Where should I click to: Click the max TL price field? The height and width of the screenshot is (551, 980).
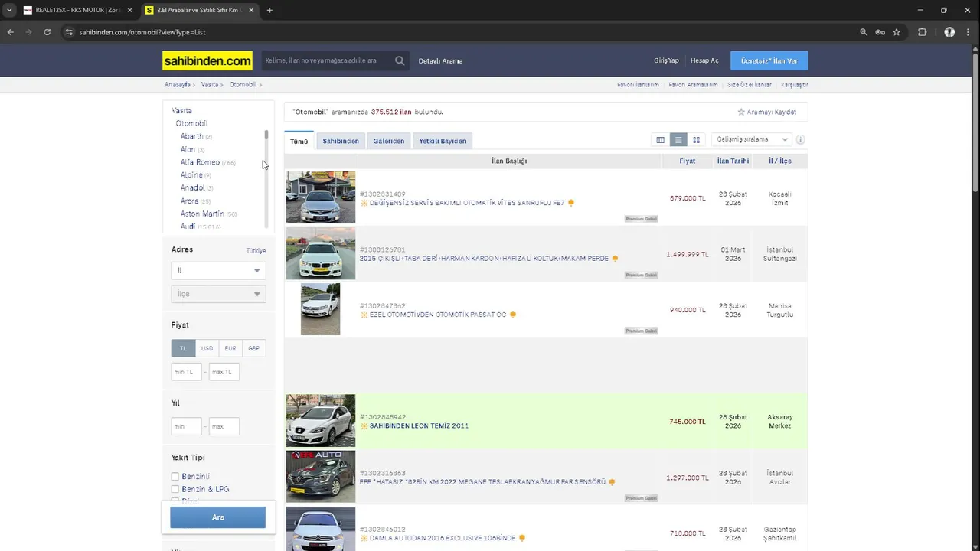224,372
